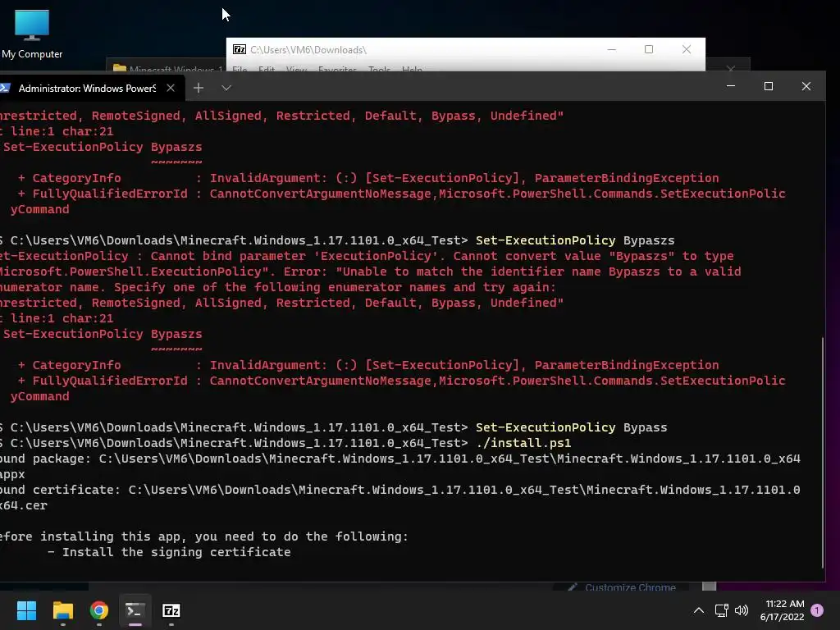Image resolution: width=840 pixels, height=630 pixels.
Task: Open the clock showing 11:22 AM
Action: 785,604
